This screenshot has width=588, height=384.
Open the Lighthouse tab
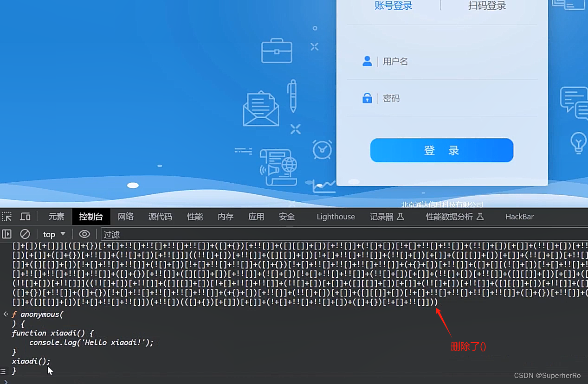pos(336,217)
